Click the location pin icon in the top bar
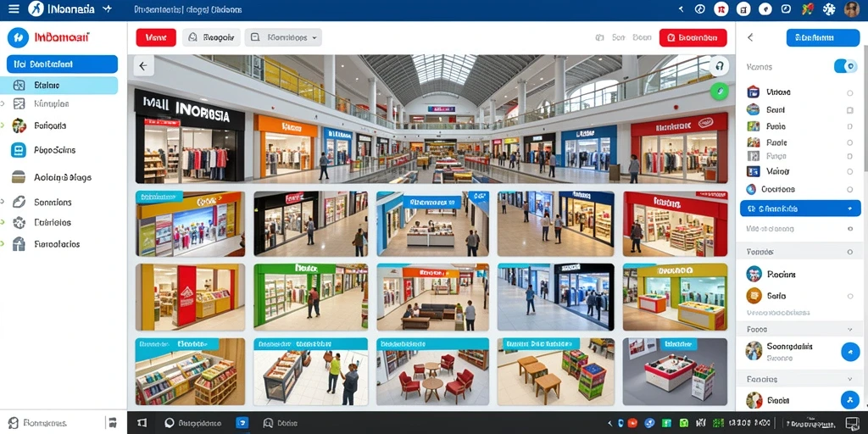 tap(765, 8)
